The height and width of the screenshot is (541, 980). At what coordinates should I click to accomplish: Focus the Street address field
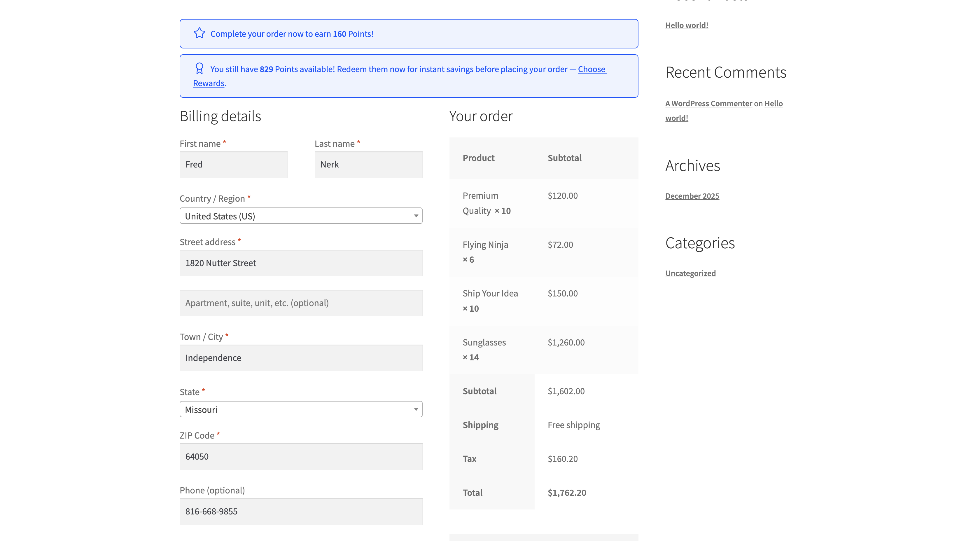point(300,263)
